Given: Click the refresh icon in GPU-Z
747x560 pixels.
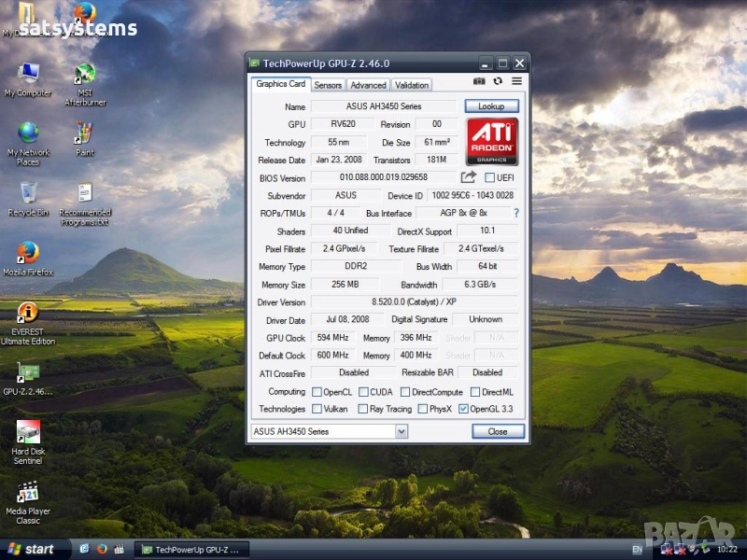Looking at the screenshot, I should click(498, 82).
